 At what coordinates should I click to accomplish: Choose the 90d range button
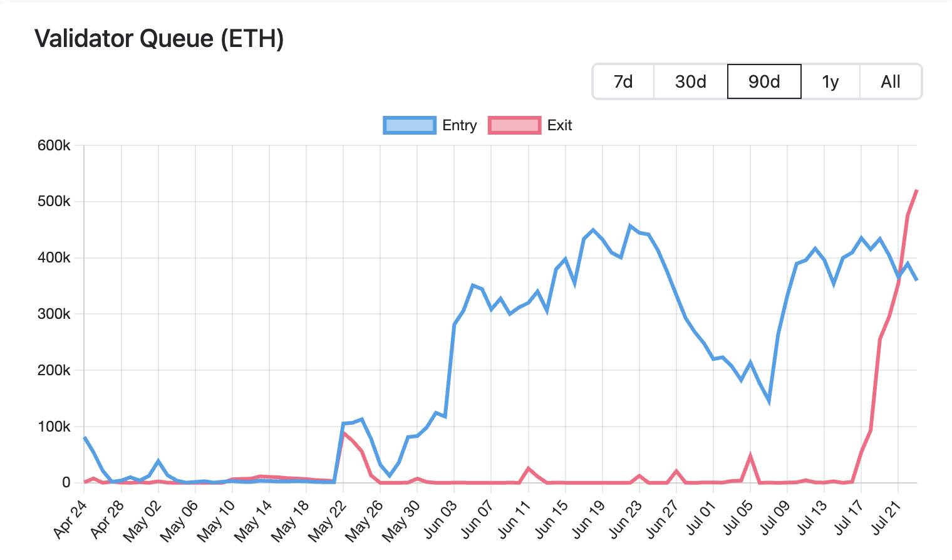click(x=764, y=81)
